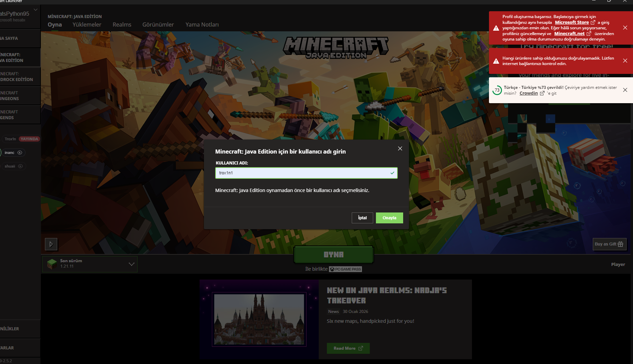Click the arrow button on the banner
633x364 pixels.
pos(51,244)
